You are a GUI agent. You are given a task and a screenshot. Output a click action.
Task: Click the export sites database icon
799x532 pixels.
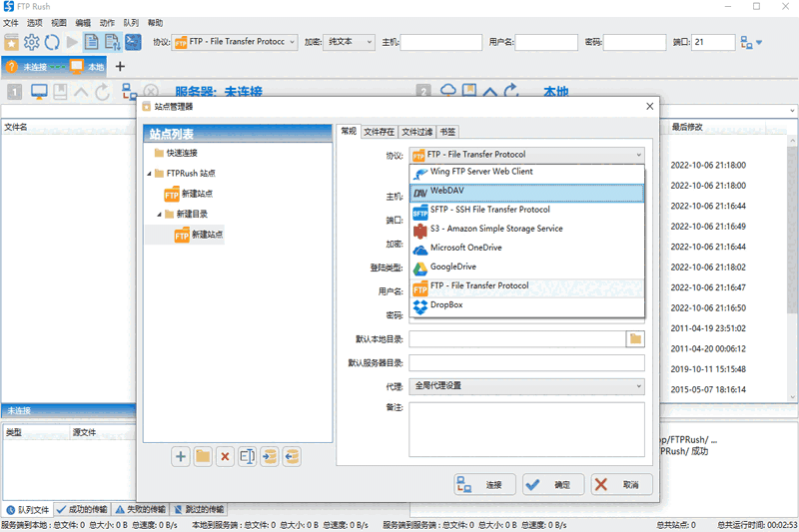[292, 457]
